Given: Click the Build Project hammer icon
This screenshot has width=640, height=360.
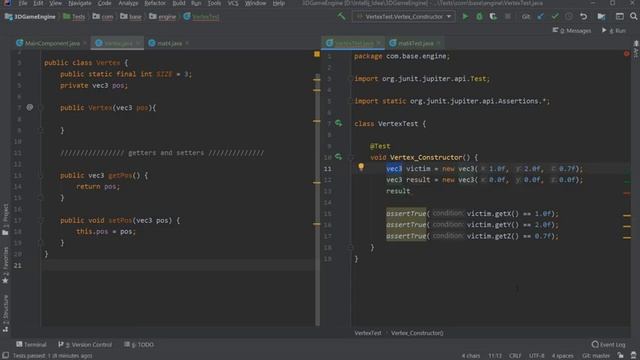Looking at the screenshot, I should point(341,17).
